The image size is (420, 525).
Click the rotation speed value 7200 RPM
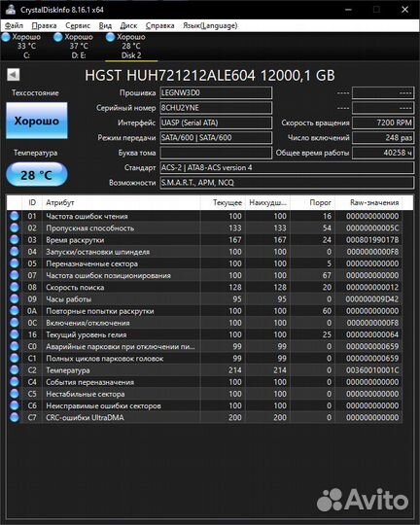click(x=383, y=122)
